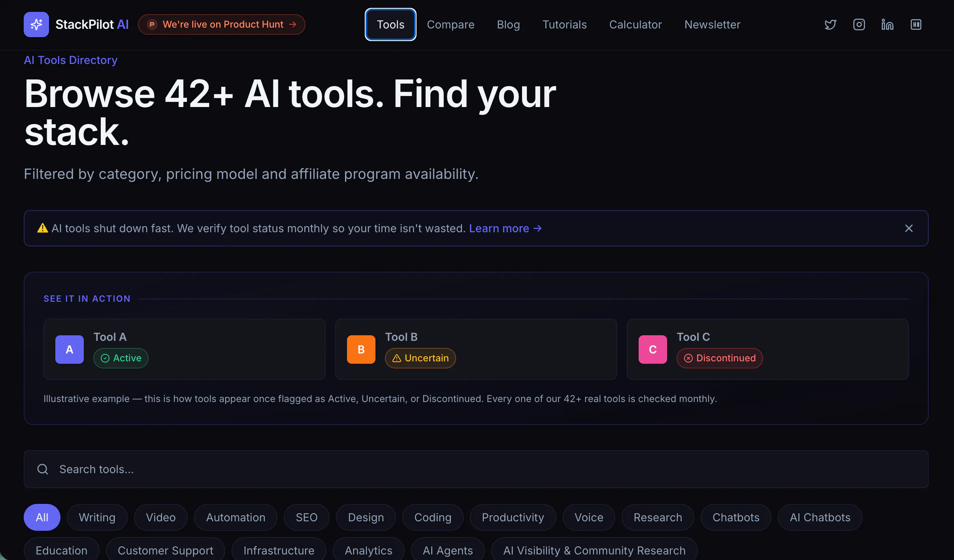Filter by Infrastructure category
Screen dimensions: 954x560
click(279, 550)
